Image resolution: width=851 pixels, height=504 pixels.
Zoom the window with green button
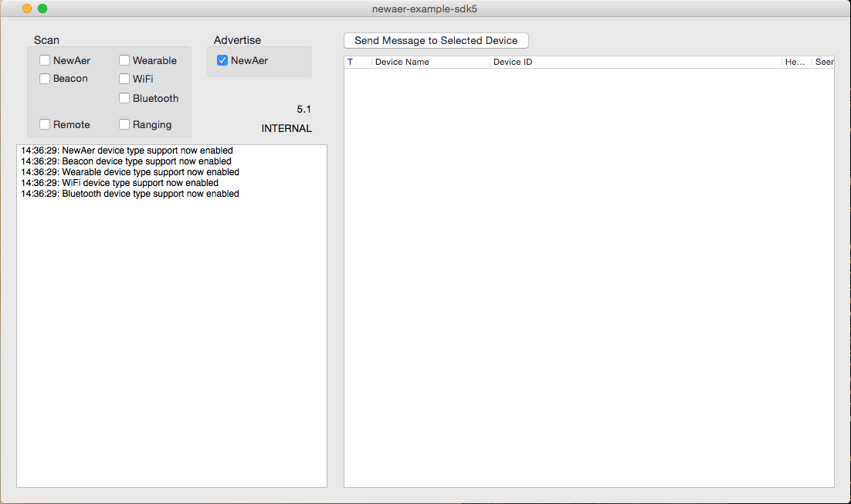42,8
